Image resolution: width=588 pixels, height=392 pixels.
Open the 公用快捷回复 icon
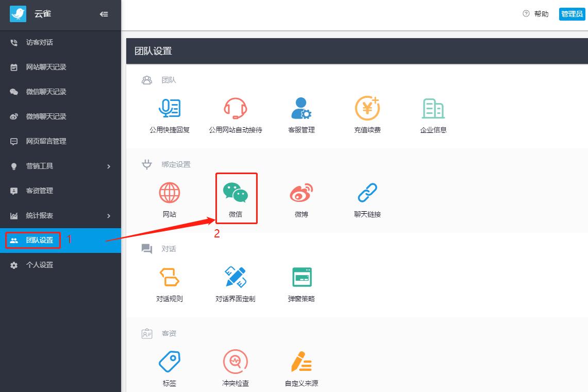click(170, 108)
